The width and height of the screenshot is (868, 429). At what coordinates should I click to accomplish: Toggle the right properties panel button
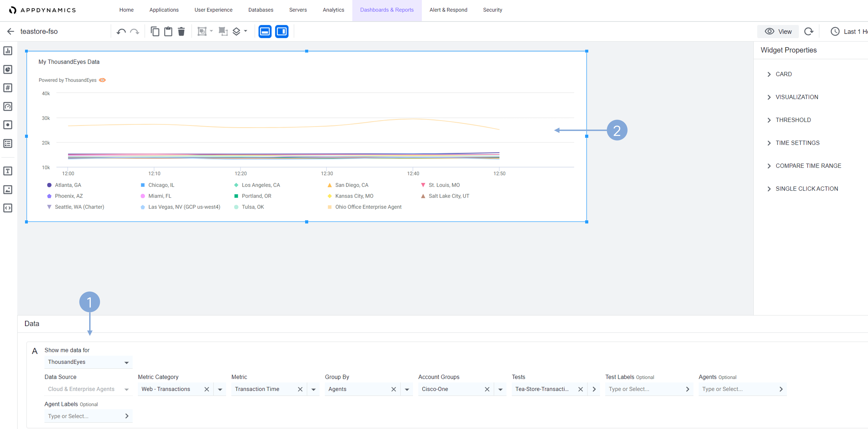pos(282,32)
